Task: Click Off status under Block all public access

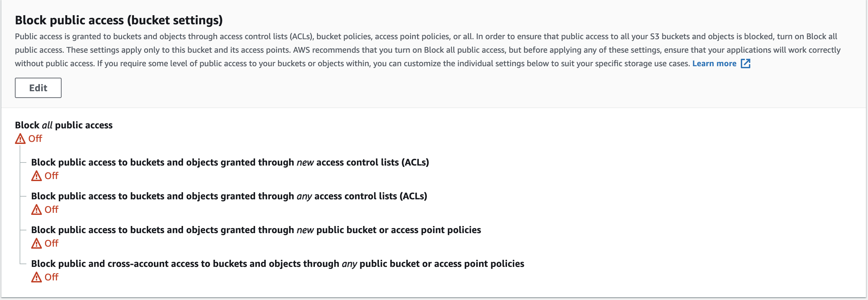Action: tap(35, 139)
